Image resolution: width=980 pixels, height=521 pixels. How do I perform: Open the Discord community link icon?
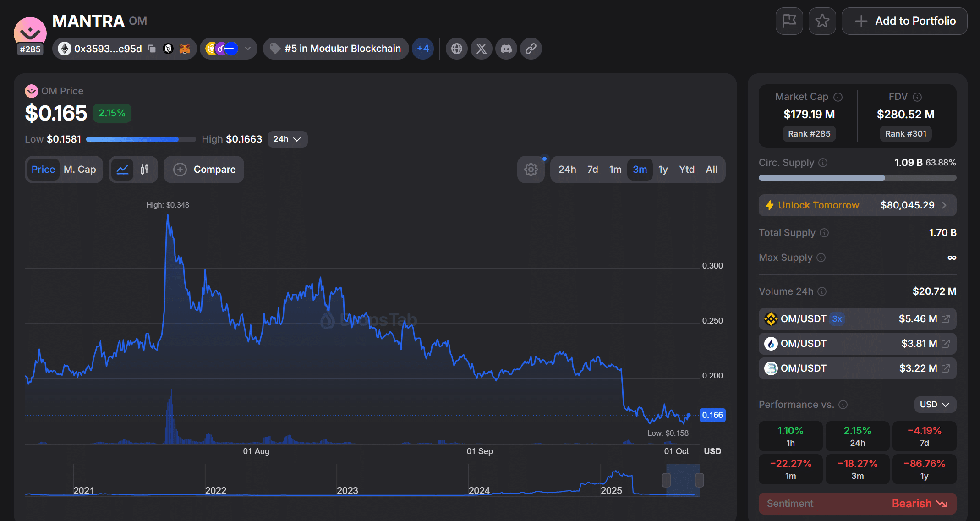click(x=506, y=49)
